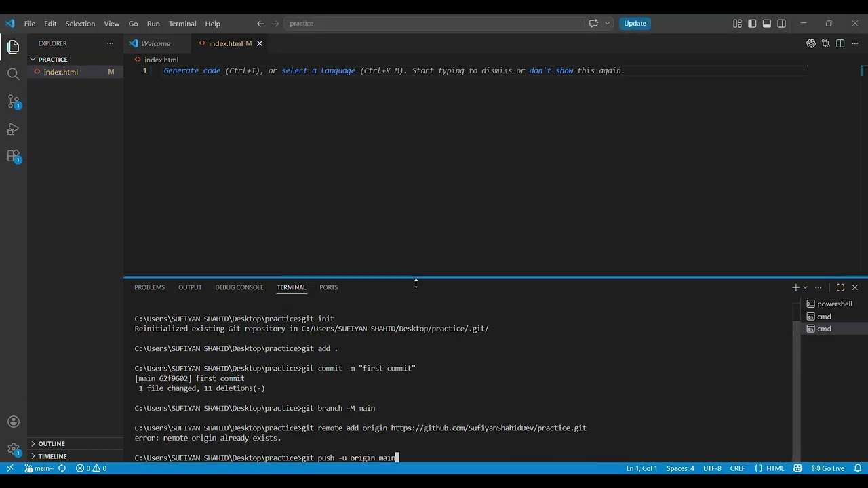Open index.html in the Explorer tree

[76, 72]
